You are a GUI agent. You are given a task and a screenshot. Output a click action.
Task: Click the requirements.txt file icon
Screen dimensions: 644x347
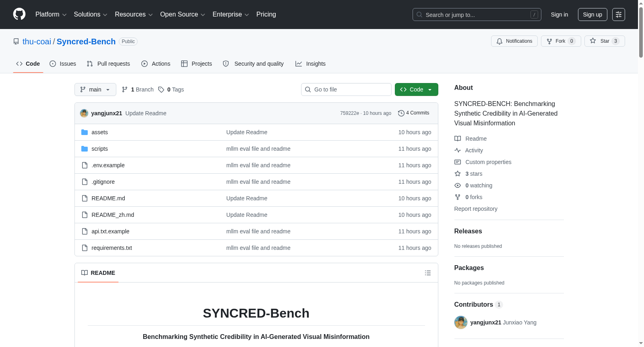(85, 248)
